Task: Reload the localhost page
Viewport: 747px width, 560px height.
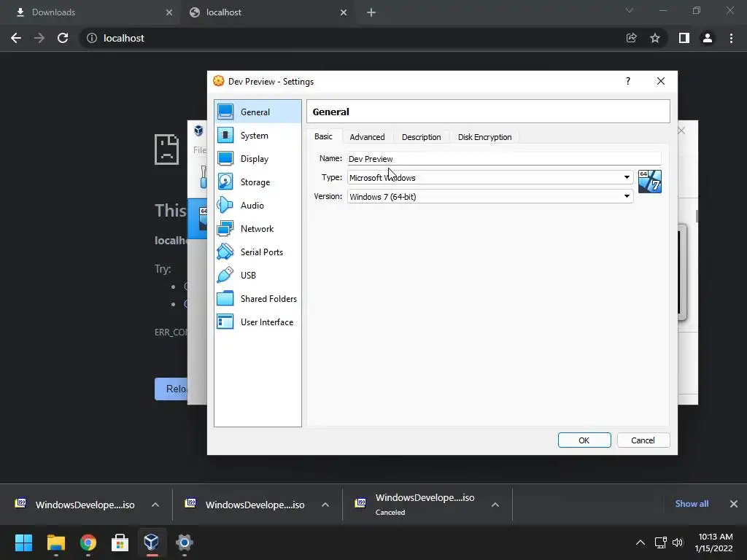Action: point(63,38)
